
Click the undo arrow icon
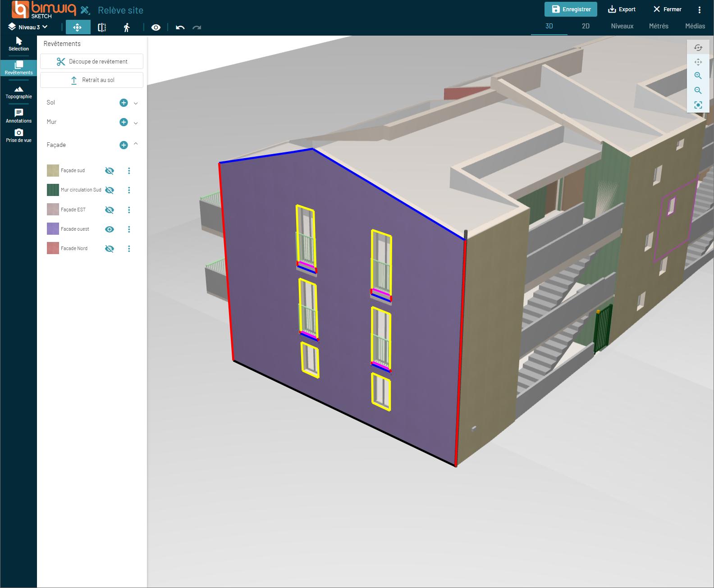coord(180,27)
